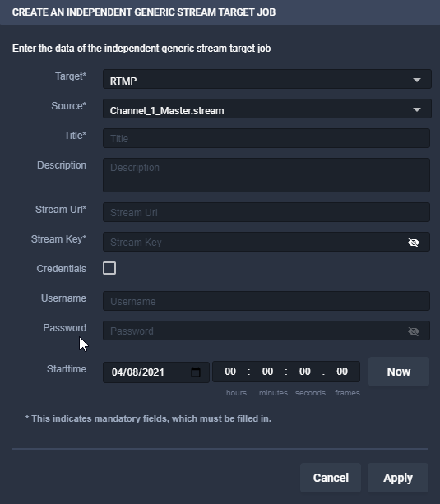Select the frames value in Starttime

click(x=342, y=372)
